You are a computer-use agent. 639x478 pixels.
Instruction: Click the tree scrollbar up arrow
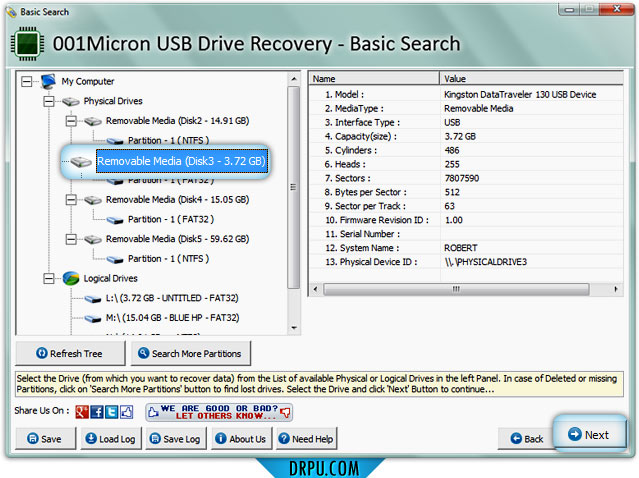point(294,79)
